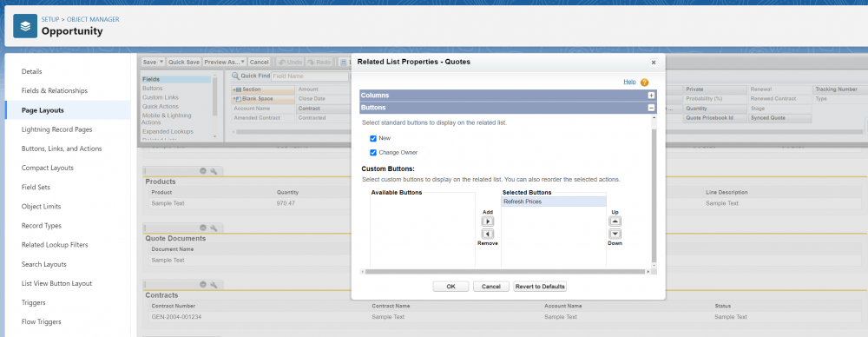Click the OK button
This screenshot has width=868, height=337.
(450, 287)
